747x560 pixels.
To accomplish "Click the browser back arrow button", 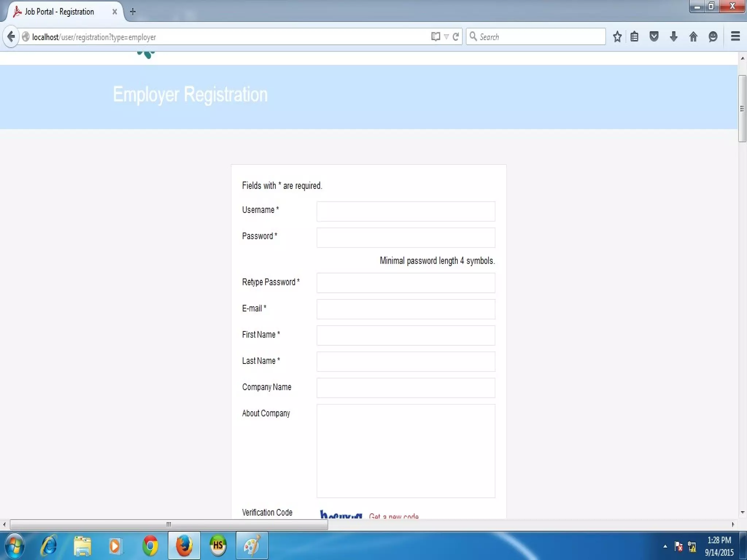I will coord(11,36).
